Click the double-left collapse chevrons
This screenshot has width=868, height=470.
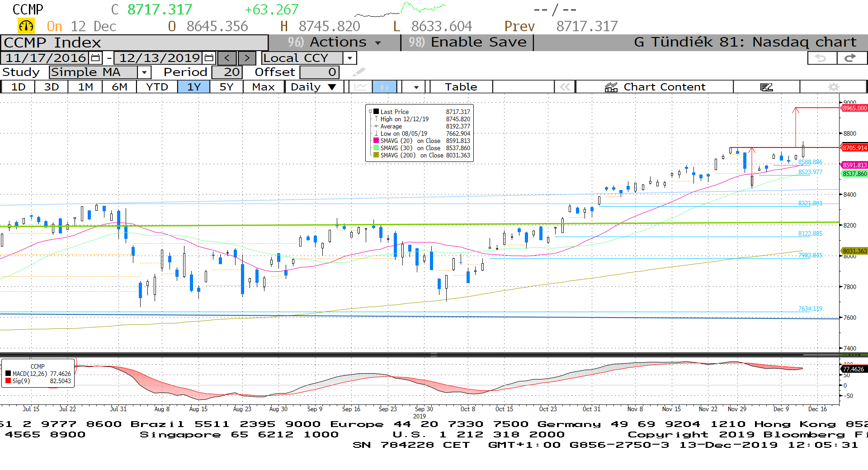pyautogui.click(x=565, y=87)
